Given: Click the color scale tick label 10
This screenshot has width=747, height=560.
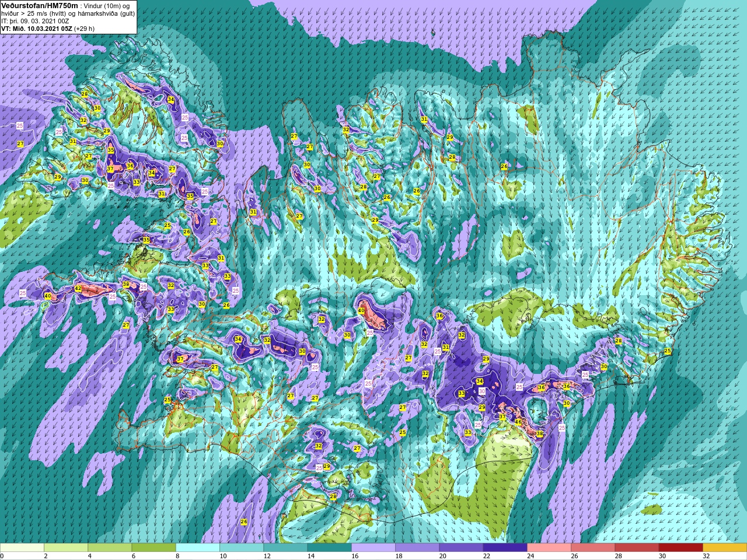Looking at the screenshot, I should point(223,556).
